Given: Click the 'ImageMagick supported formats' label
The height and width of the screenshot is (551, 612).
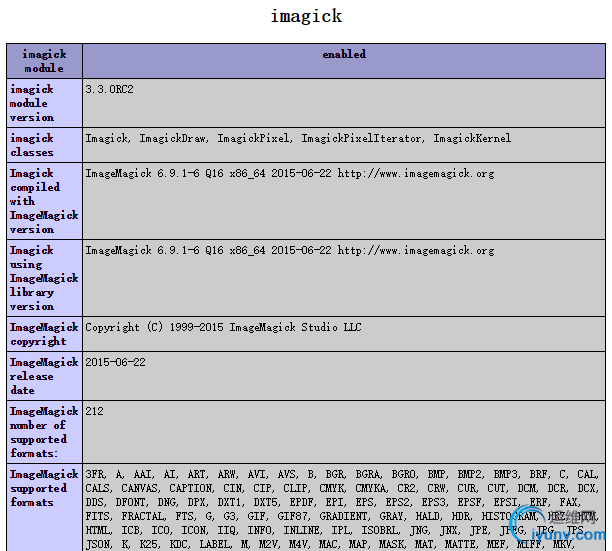Looking at the screenshot, I should 44,488.
